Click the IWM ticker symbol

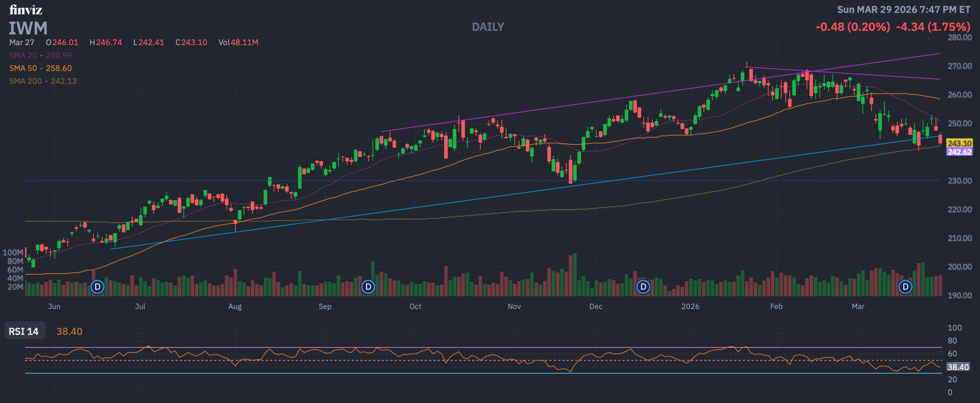(28, 28)
